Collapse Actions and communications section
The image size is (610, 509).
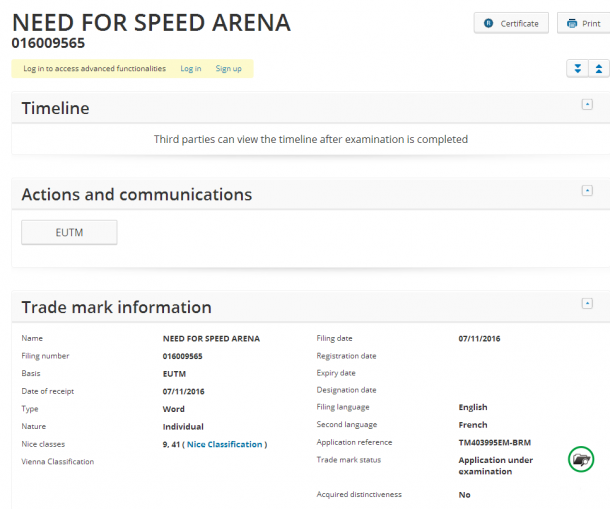click(587, 191)
